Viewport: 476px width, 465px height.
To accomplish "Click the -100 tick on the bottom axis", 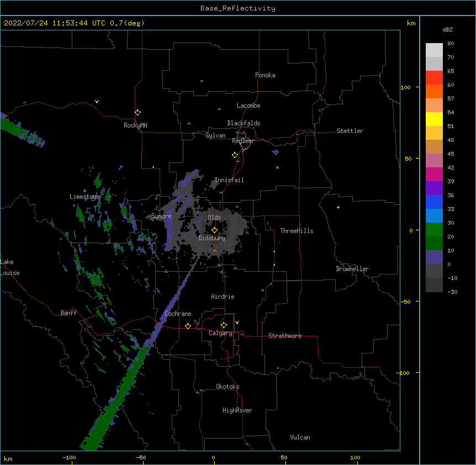I will pos(69,458).
